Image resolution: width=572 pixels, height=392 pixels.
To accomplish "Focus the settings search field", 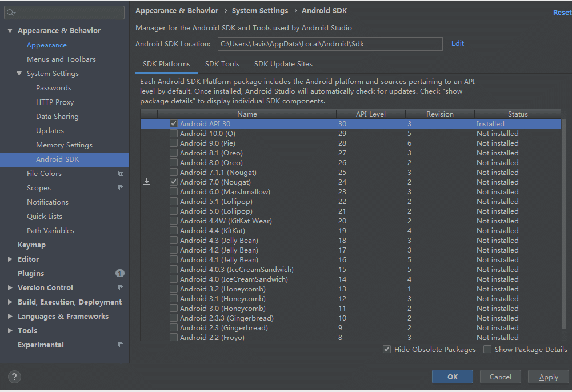I will coord(64,13).
